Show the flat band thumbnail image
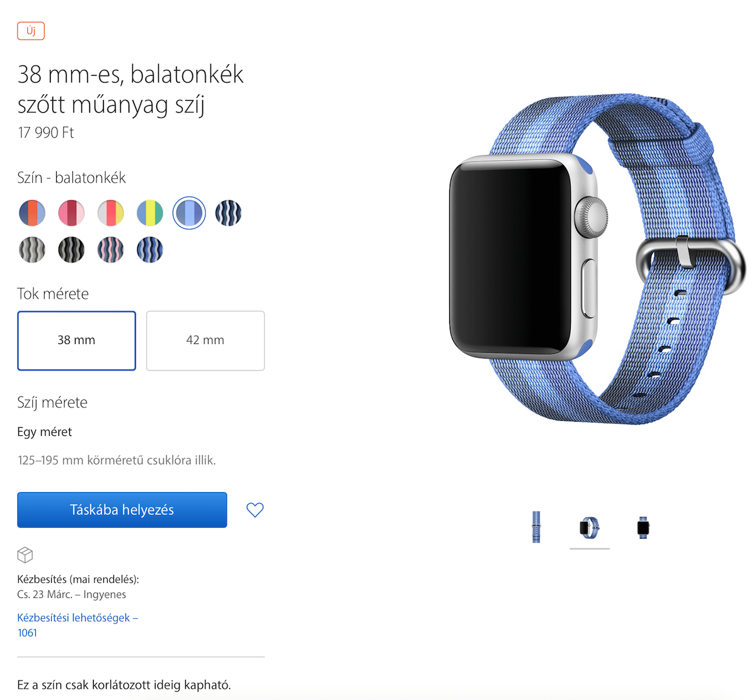 click(536, 527)
